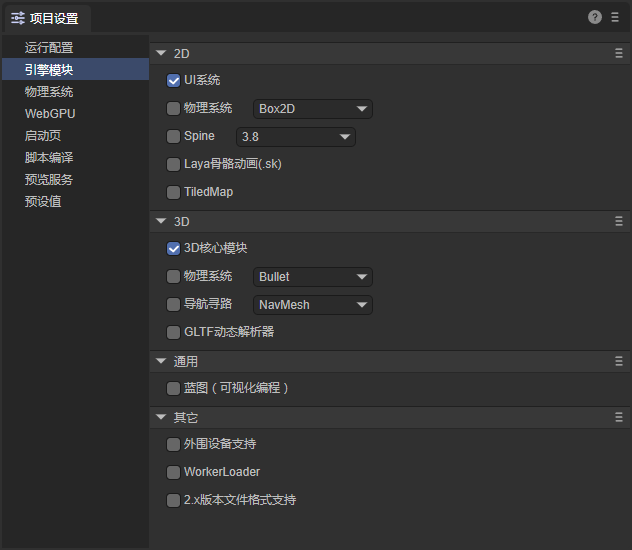Select 运行配置 in the sidebar
Viewport: 632px width, 550px height.
(49, 47)
